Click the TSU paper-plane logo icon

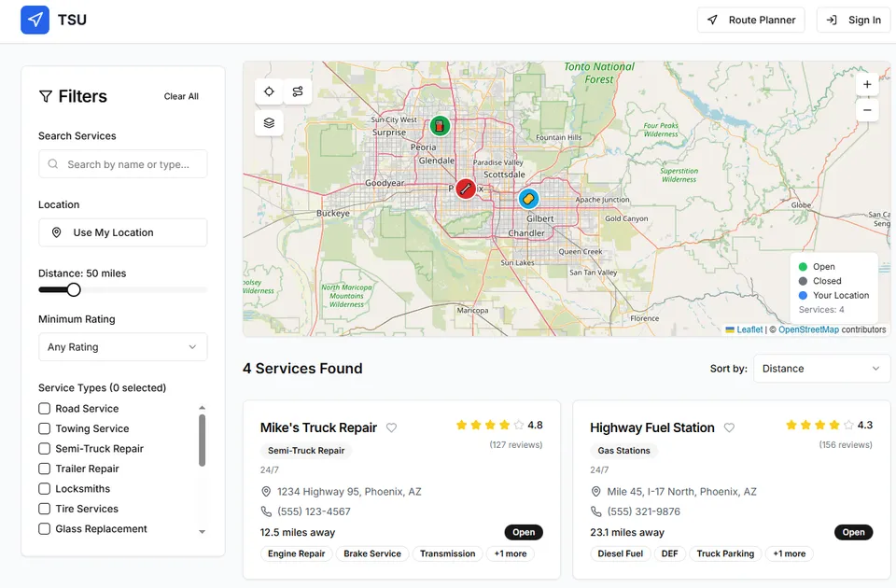35,20
